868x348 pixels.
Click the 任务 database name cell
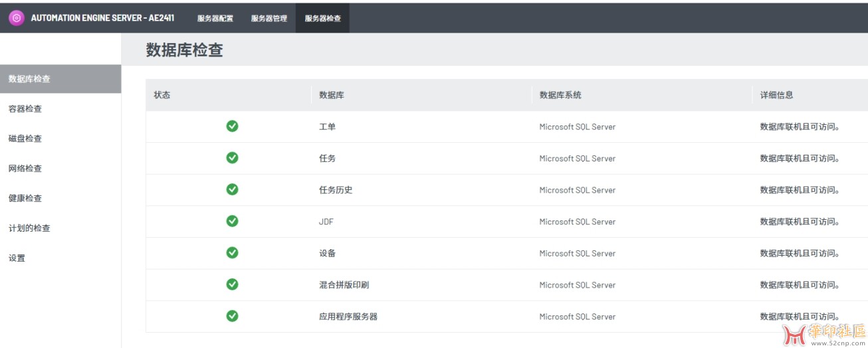[328, 158]
